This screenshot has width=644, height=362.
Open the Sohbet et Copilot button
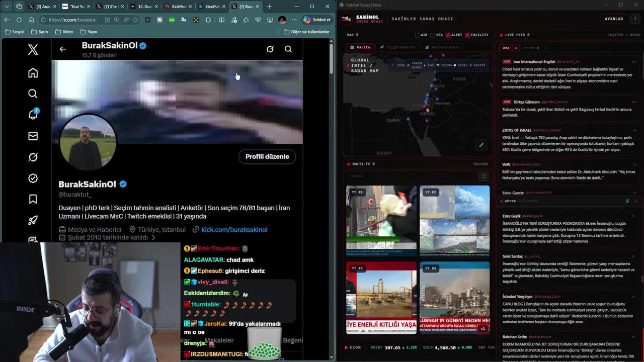pos(317,20)
